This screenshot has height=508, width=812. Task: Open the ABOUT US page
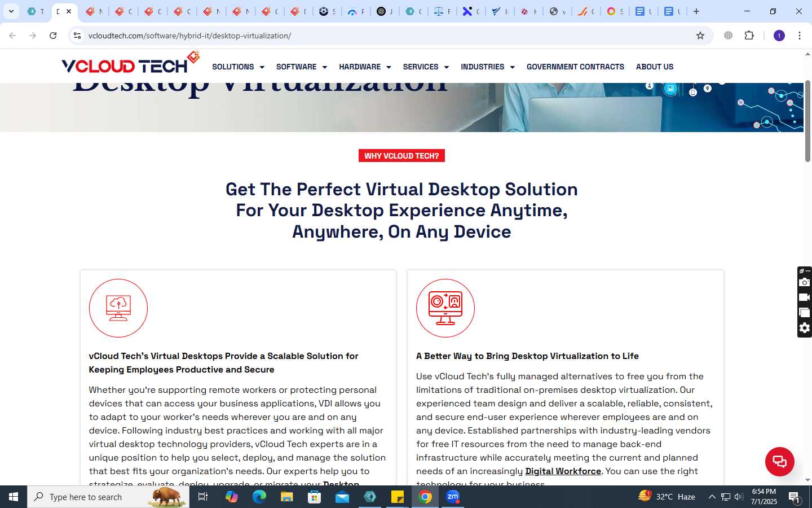click(655, 67)
